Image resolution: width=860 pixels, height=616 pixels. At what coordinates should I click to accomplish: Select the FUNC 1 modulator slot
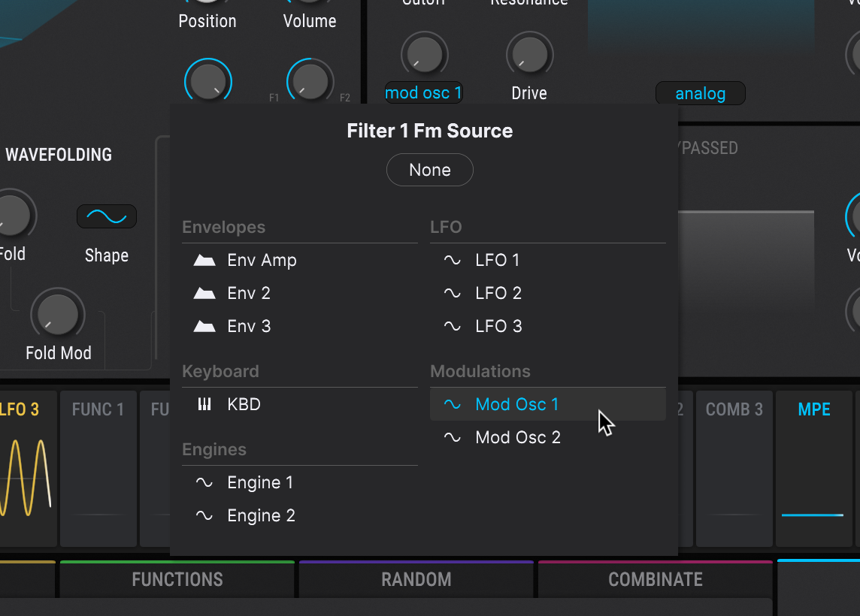click(x=98, y=466)
